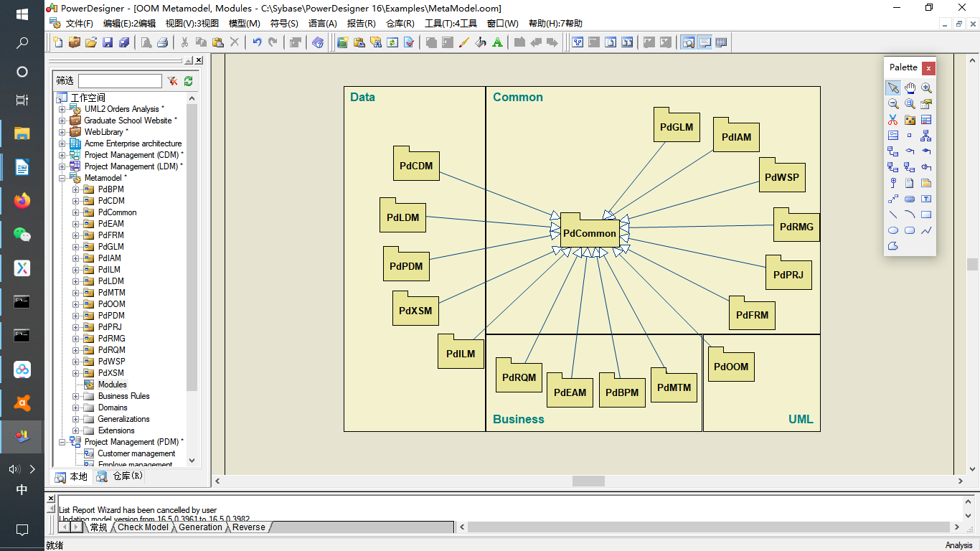Pick the scissors Delete tool in Palette
Viewport: 980px width, 551px height.
(893, 120)
